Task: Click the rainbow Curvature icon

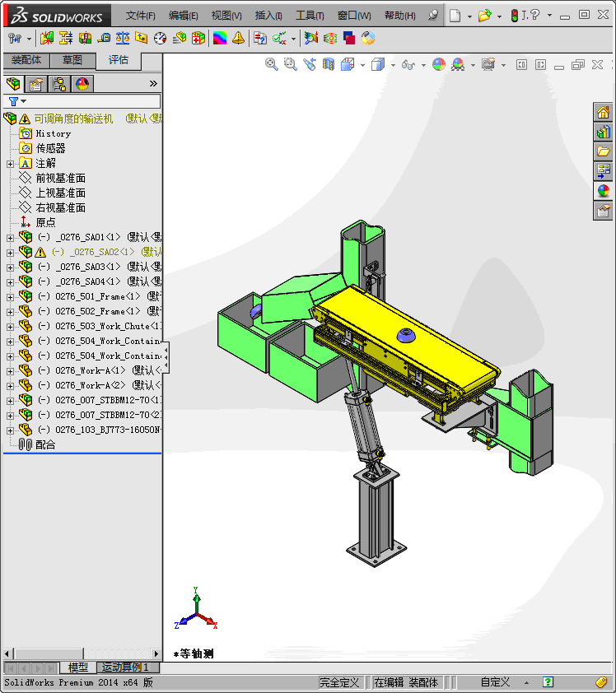Action: pos(220,39)
